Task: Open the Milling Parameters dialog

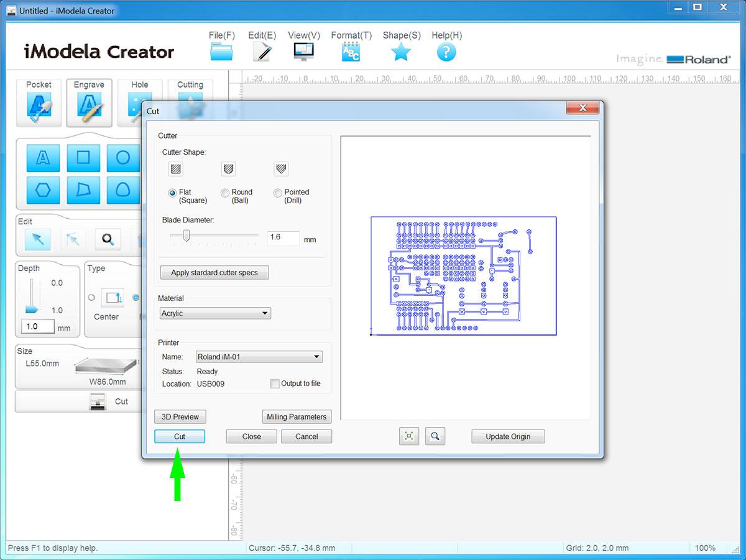Action: (297, 416)
